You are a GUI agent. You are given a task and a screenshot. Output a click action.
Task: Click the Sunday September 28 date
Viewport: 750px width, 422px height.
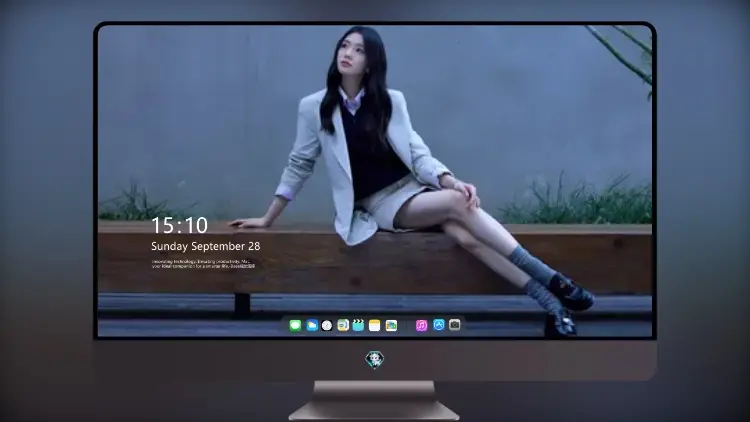point(206,246)
